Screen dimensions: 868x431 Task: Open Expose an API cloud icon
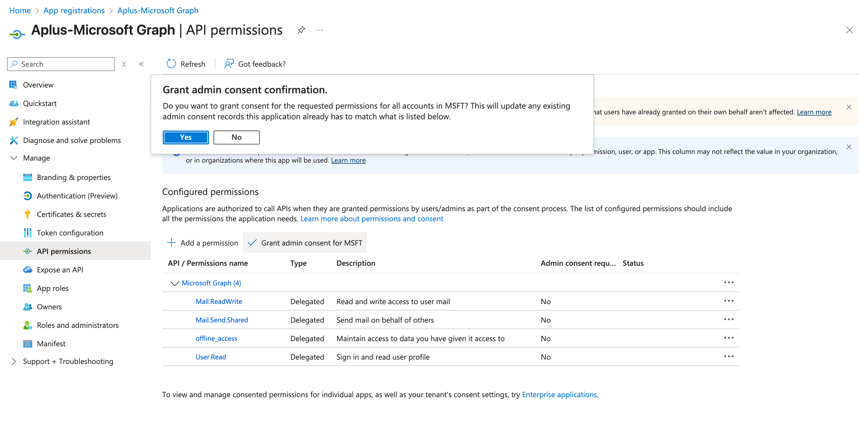click(27, 270)
